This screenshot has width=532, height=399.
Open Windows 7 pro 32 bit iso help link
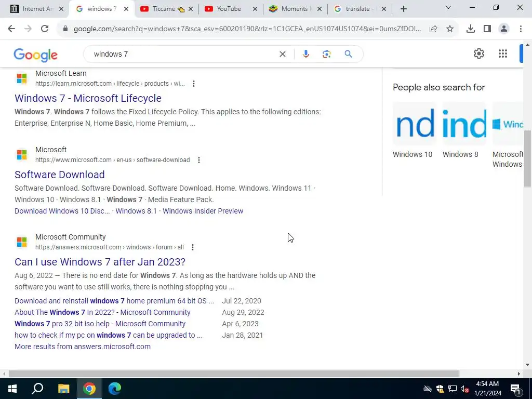(x=100, y=324)
